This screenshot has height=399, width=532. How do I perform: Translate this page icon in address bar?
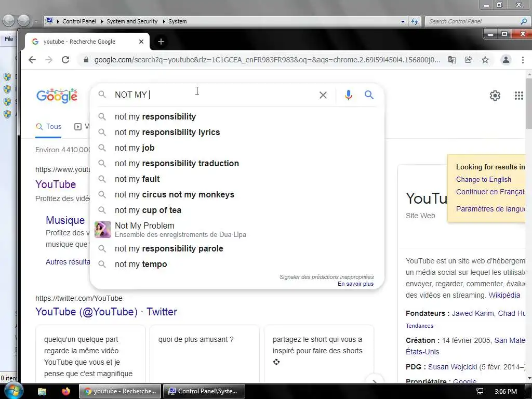[451, 60]
